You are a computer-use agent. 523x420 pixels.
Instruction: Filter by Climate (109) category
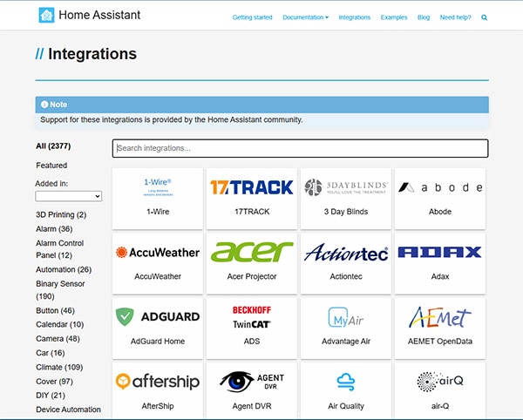(x=59, y=367)
